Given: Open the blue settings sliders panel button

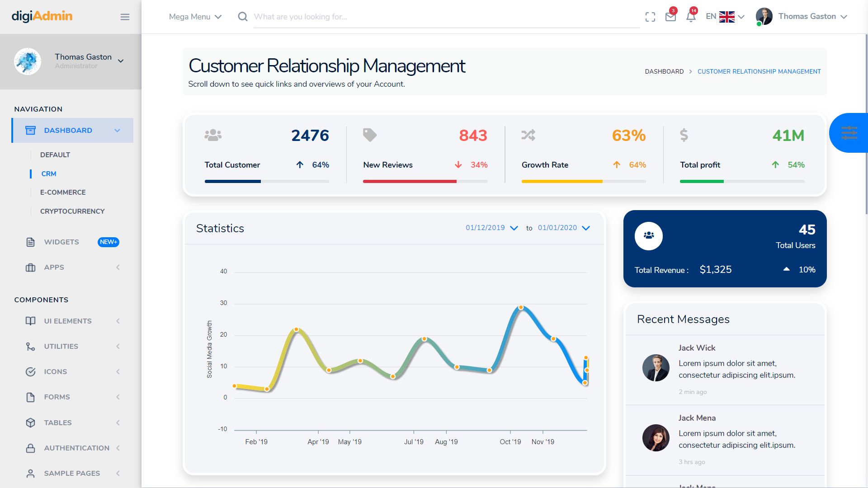Looking at the screenshot, I should coord(849,133).
